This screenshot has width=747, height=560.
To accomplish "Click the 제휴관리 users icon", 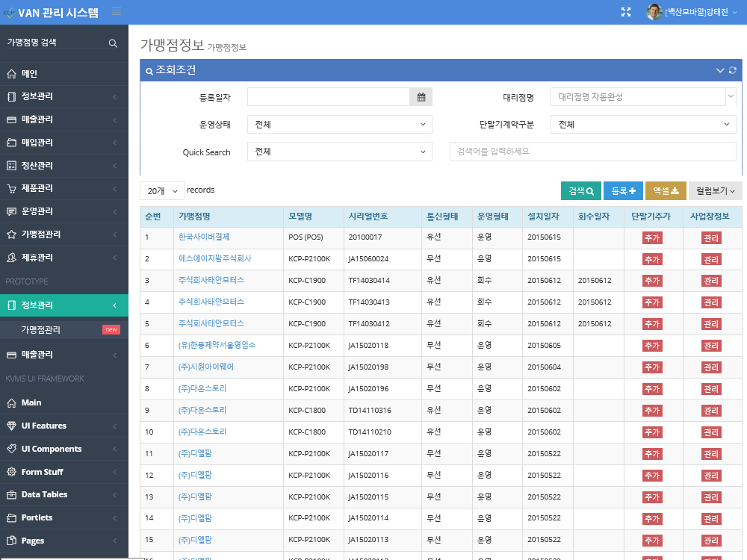I will coord(11,258).
